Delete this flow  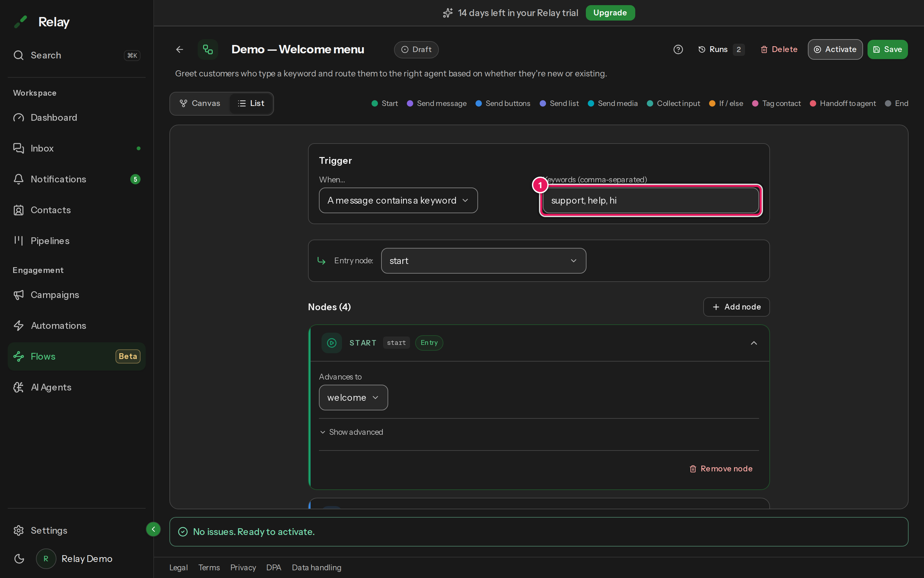click(779, 49)
